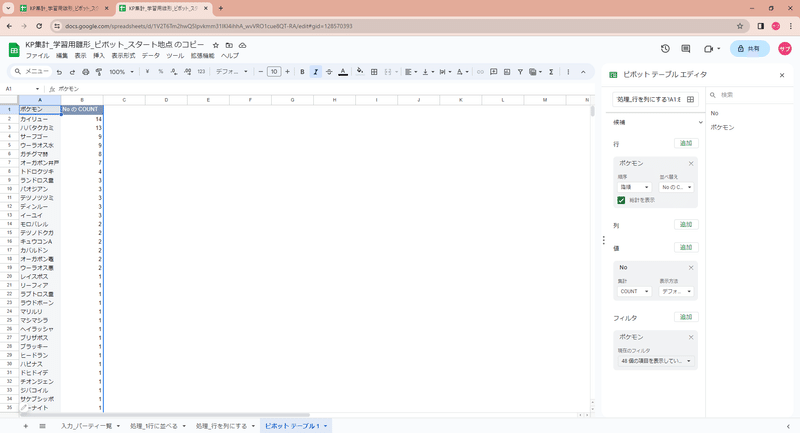
Task: Open the text color picker
Action: point(343,72)
